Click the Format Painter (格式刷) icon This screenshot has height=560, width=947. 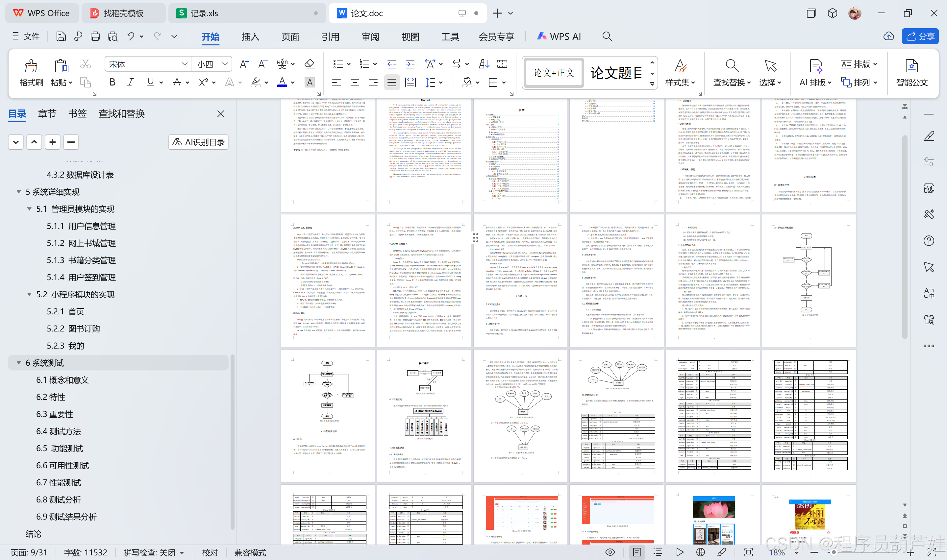coord(31,66)
